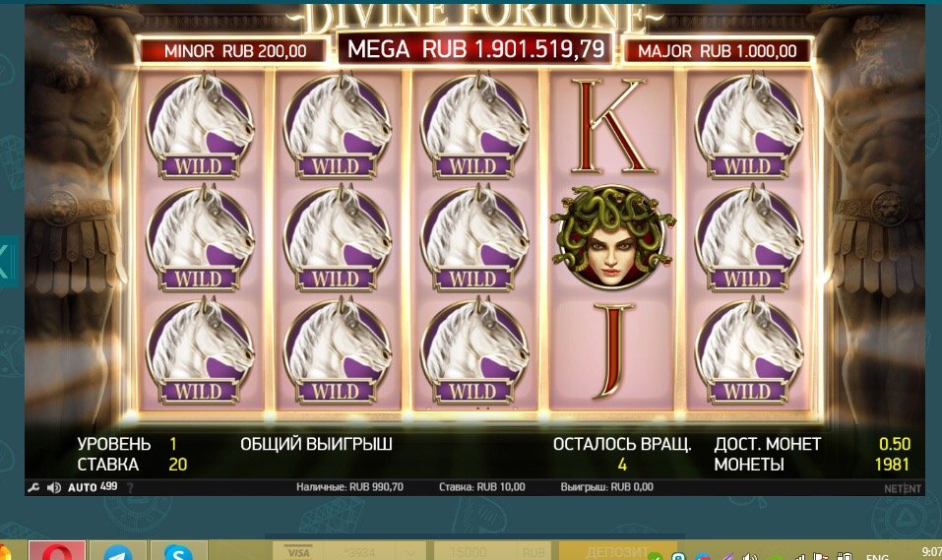Open the game help question mark
This screenshot has height=560, width=942.
tap(130, 488)
